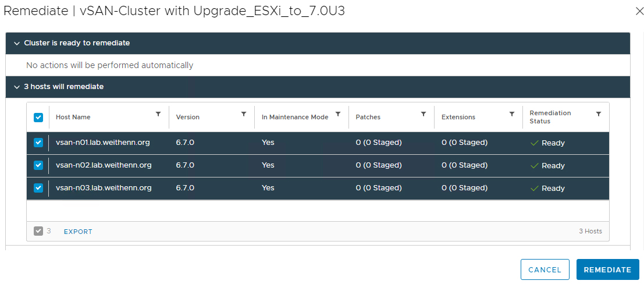The width and height of the screenshot is (644, 284).
Task: Click the Remediate dialog title text
Action: [x=174, y=11]
